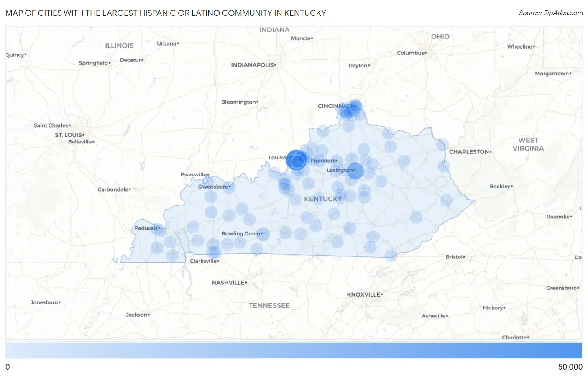Click the Bowling Green city label
Viewport: 588px width, 376px height.
pos(241,234)
